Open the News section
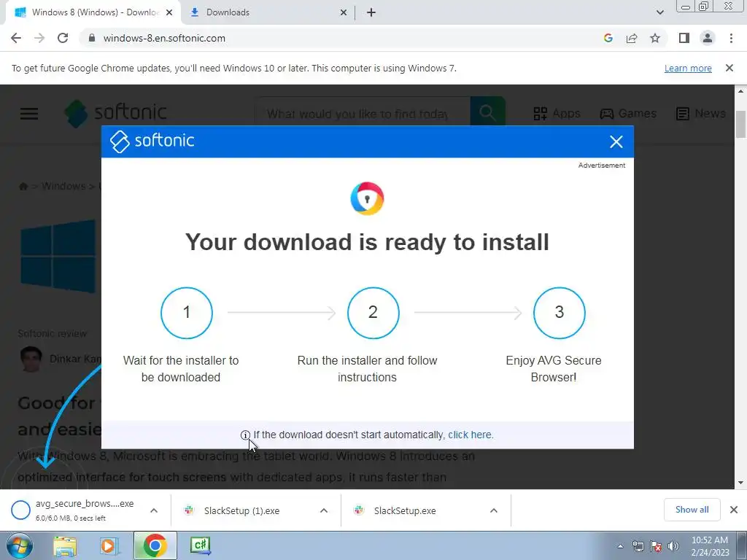 701,113
